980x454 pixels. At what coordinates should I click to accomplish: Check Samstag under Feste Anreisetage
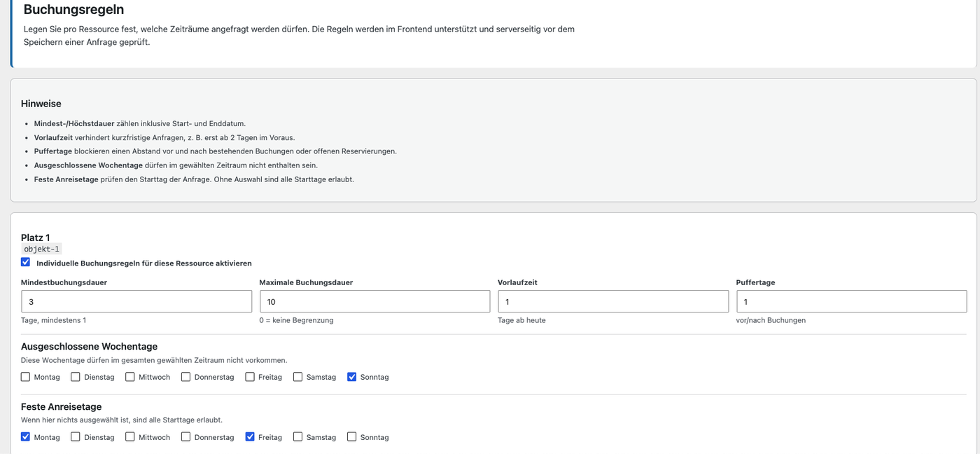tap(297, 436)
